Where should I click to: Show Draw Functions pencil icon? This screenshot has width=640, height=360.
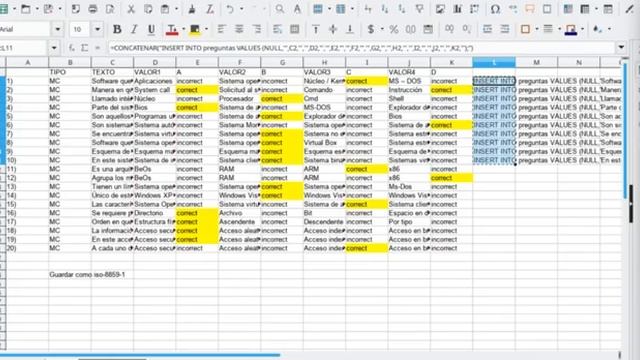[x=629, y=9]
